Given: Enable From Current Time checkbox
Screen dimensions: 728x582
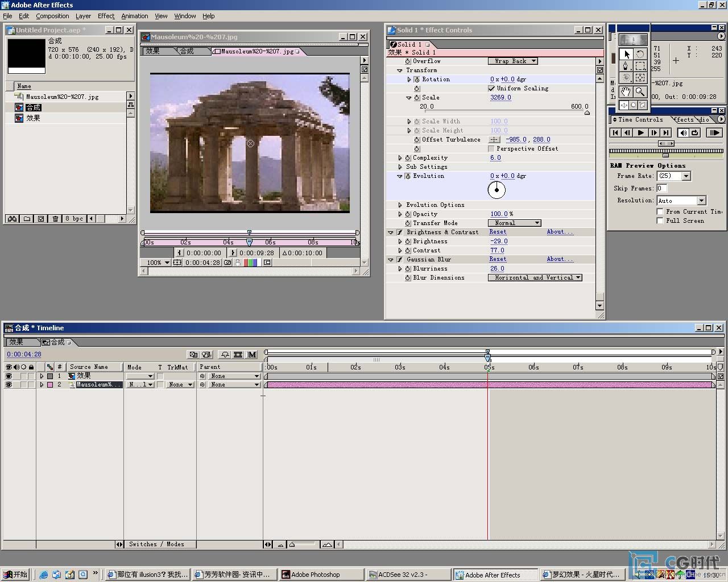Looking at the screenshot, I should [660, 211].
